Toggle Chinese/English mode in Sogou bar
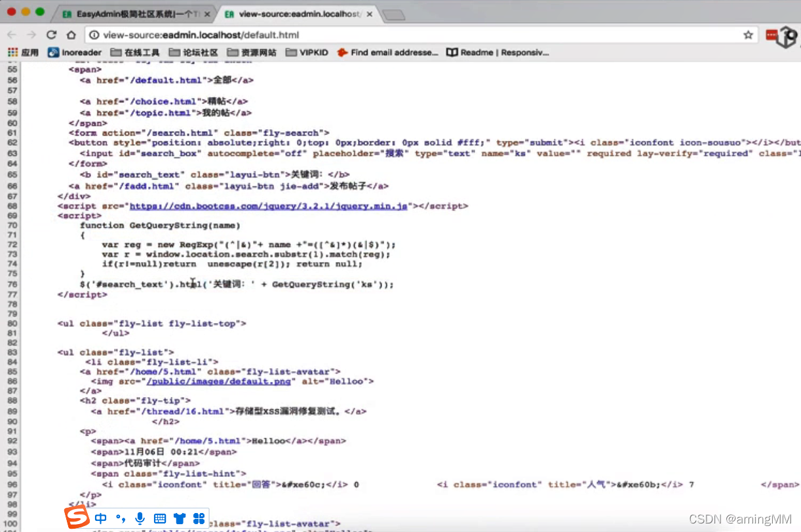This screenshot has height=532, width=801. [100, 519]
